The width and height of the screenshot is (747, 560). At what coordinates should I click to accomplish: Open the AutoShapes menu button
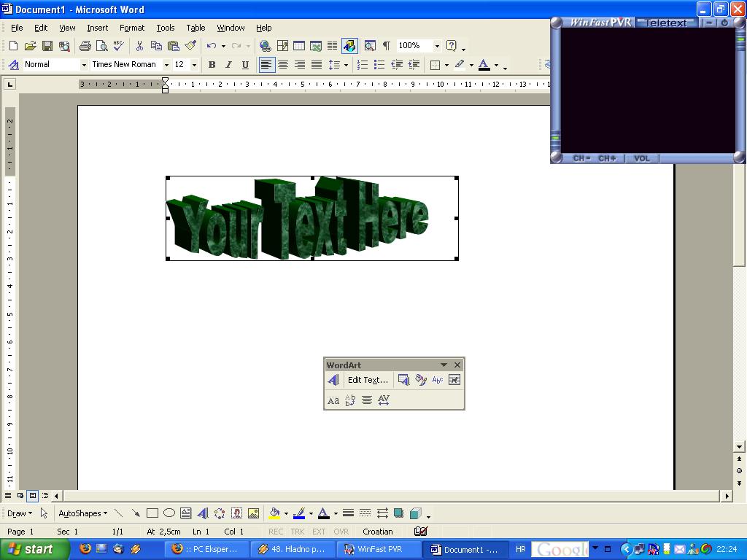click(x=82, y=513)
